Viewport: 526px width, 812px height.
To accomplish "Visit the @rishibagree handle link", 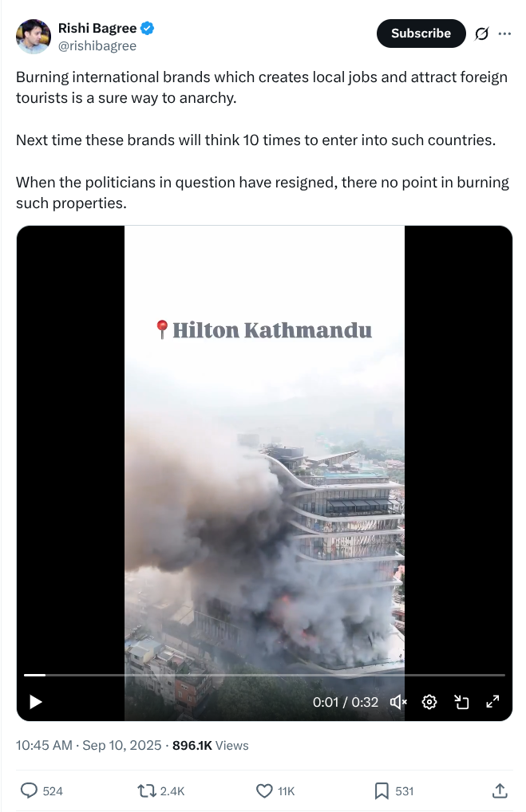I will [97, 45].
